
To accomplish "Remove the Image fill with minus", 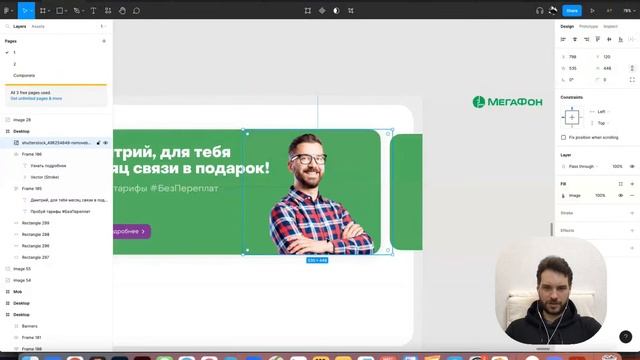I will tap(632, 196).
